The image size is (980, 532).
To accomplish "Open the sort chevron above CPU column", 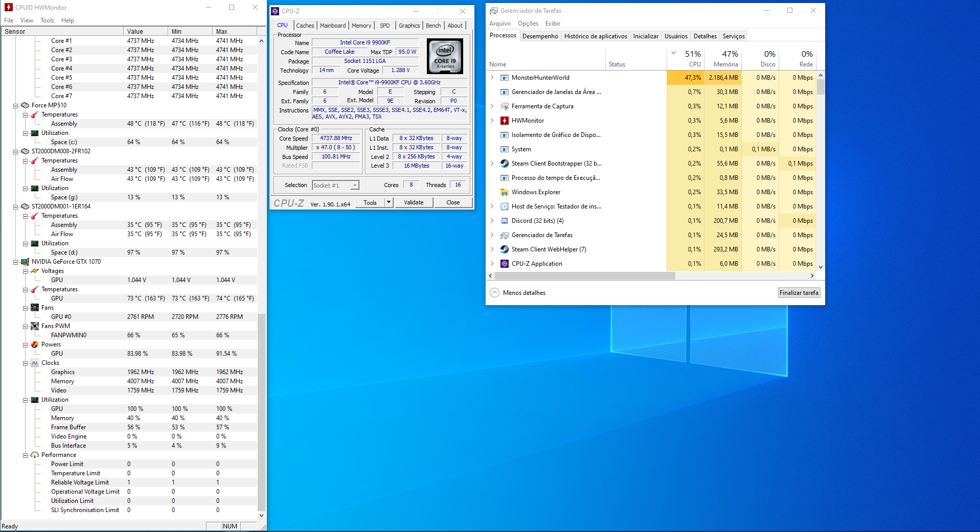I will (x=673, y=53).
